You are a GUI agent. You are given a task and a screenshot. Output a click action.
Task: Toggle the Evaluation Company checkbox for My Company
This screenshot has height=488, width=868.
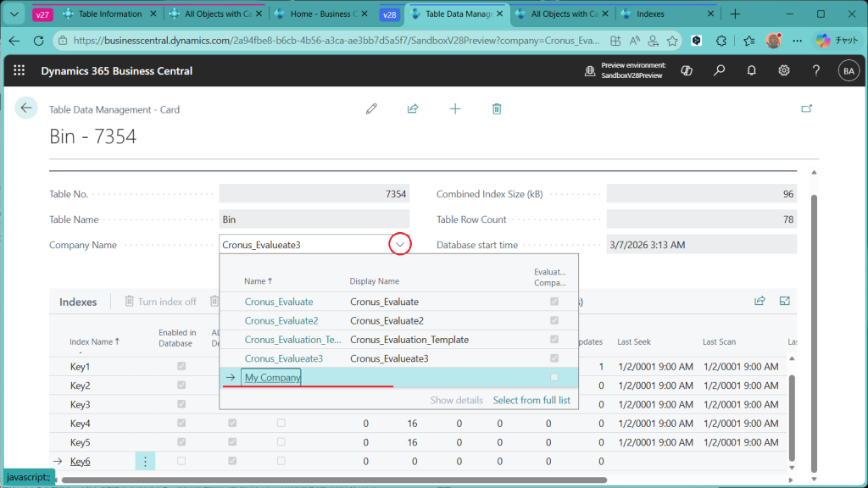pyautogui.click(x=554, y=377)
